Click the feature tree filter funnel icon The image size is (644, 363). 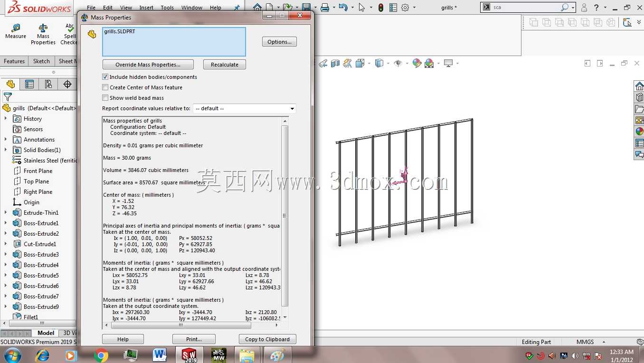(8, 97)
